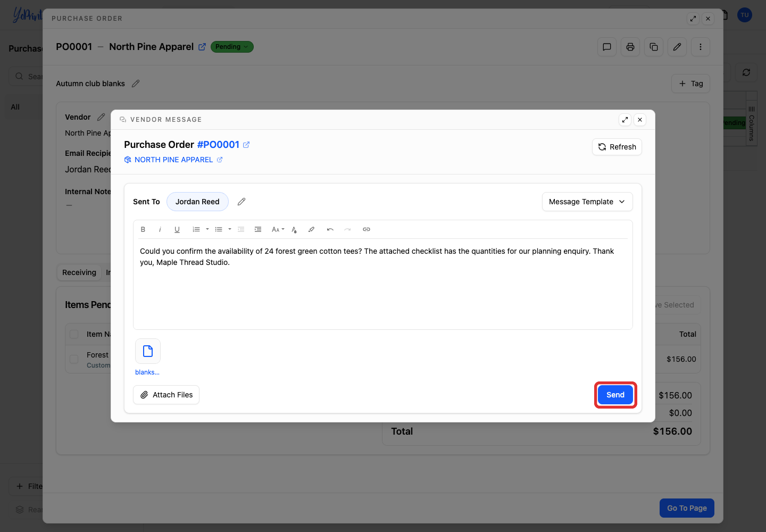Open numbered list style dropdown arrow
This screenshot has width=766, height=532.
click(207, 229)
